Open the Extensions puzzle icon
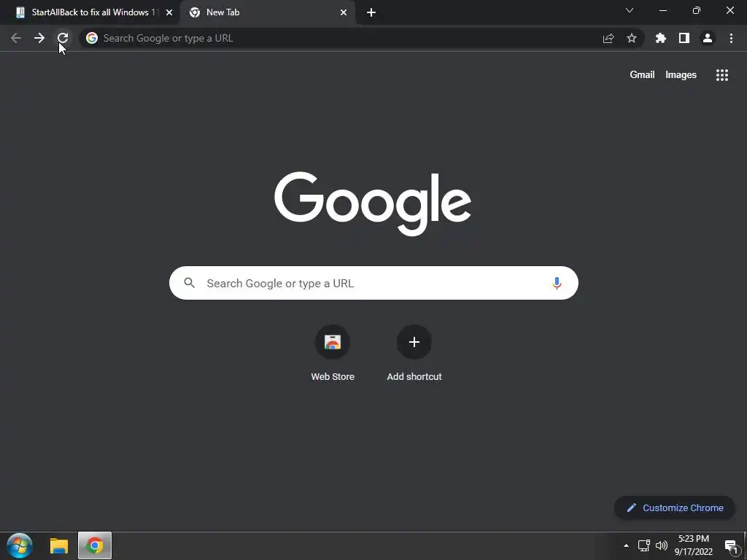This screenshot has width=747, height=560. point(661,38)
